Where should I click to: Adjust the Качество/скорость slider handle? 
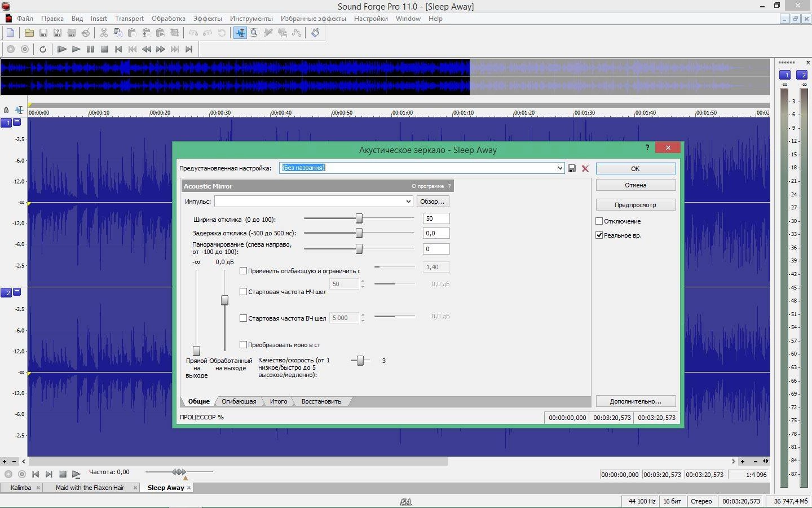[360, 361]
